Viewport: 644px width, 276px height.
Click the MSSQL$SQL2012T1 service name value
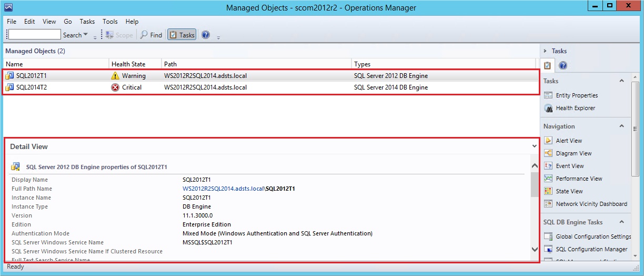point(207,242)
